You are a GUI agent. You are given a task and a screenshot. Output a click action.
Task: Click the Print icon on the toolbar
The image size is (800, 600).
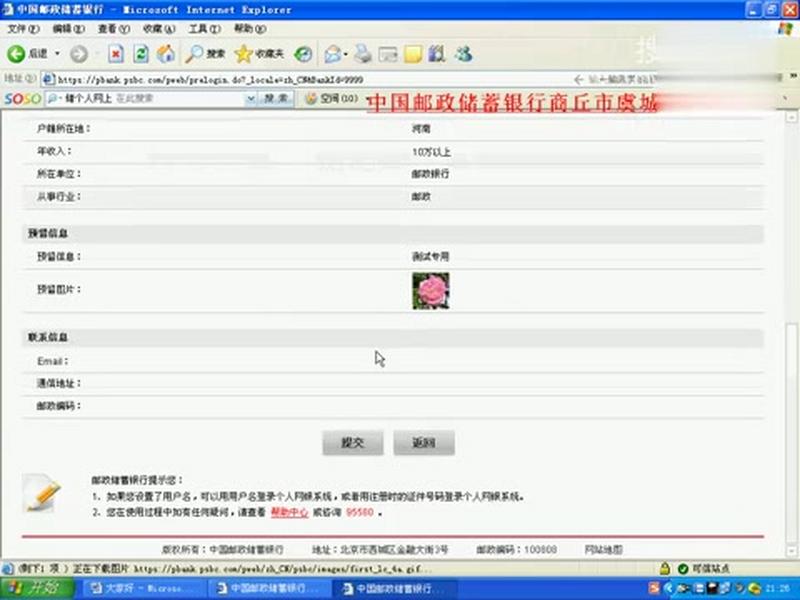click(x=362, y=57)
